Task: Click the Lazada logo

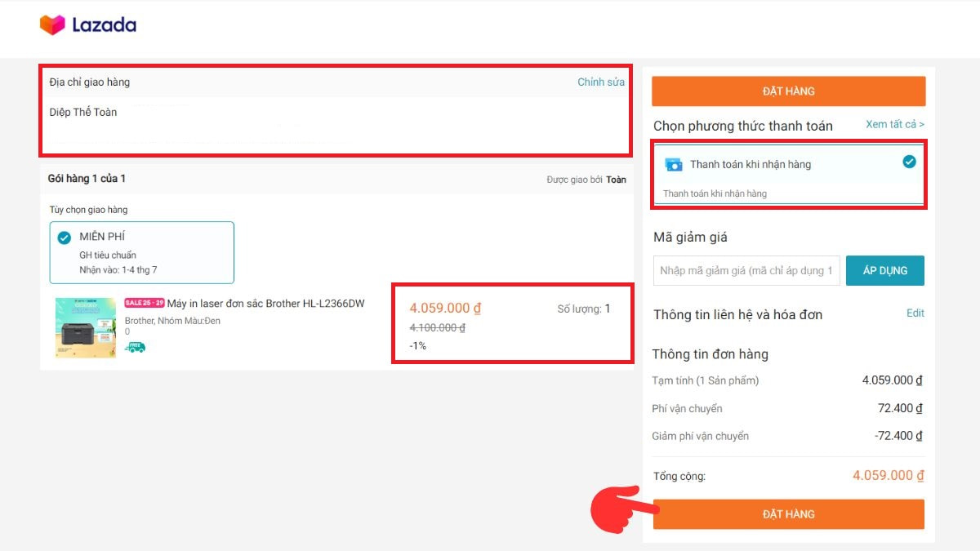Action: (90, 25)
